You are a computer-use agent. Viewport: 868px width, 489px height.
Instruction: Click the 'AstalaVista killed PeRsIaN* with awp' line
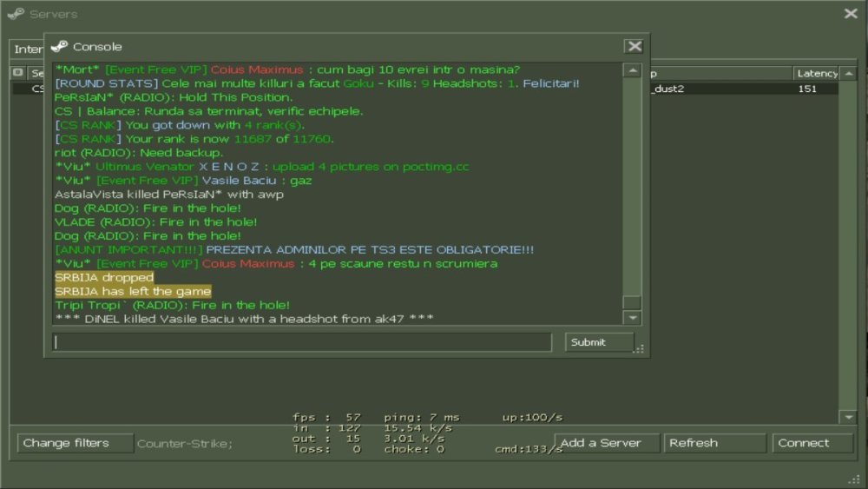[169, 195]
